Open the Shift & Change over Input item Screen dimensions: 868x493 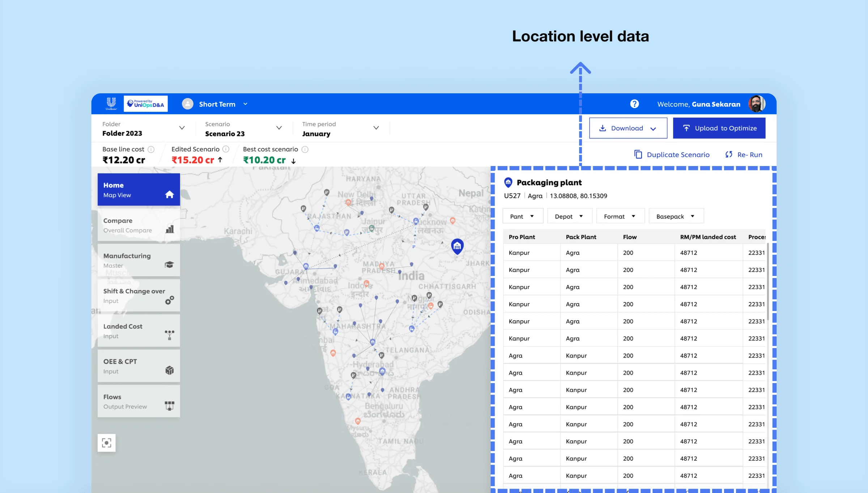[139, 296]
